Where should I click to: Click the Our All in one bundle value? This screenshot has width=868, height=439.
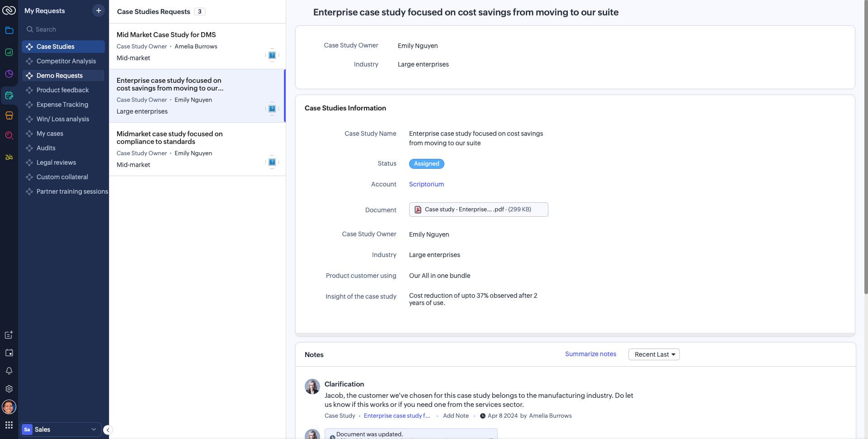[439, 276]
